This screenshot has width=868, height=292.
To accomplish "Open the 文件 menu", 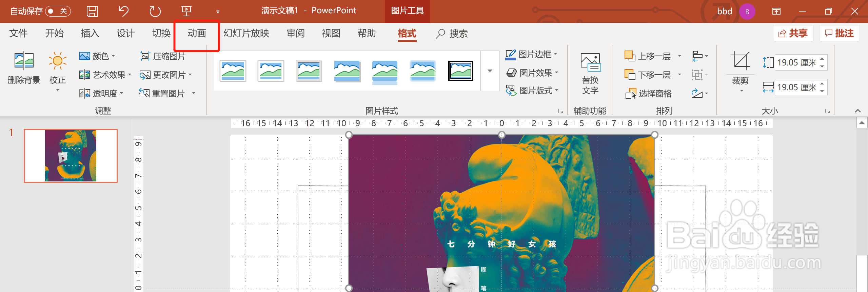I will pyautogui.click(x=18, y=33).
